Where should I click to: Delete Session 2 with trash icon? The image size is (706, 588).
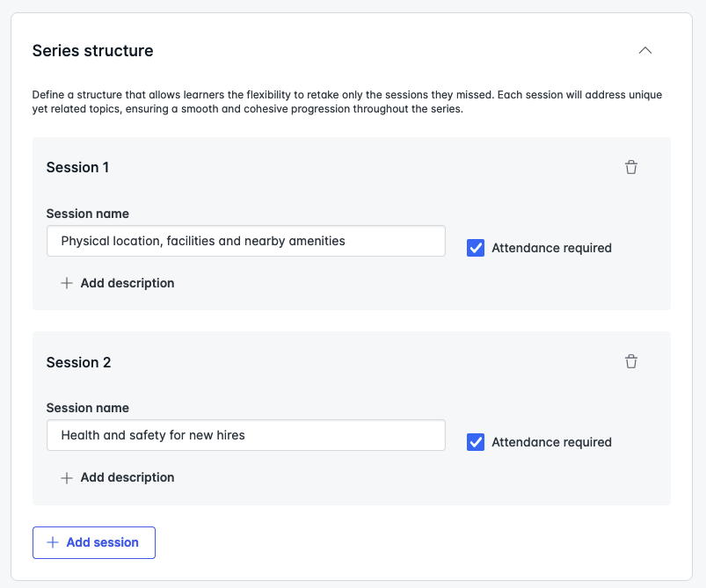630,361
